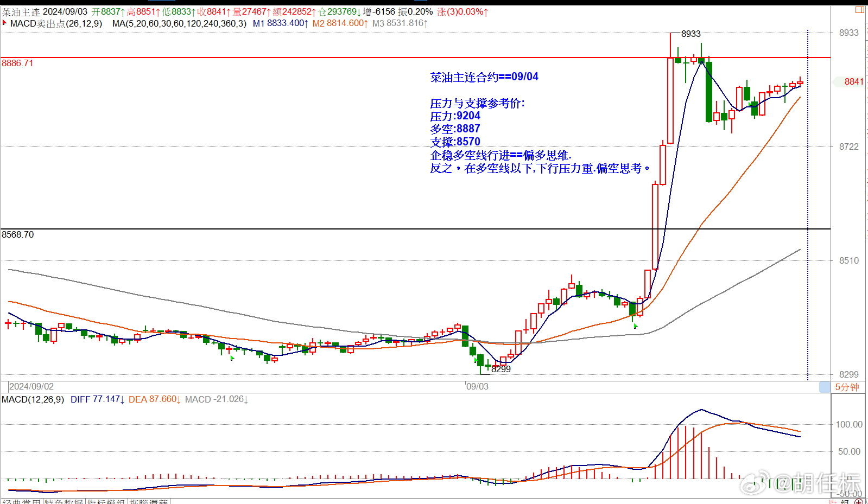Click the DIFF 77.147 value

pos(98,399)
